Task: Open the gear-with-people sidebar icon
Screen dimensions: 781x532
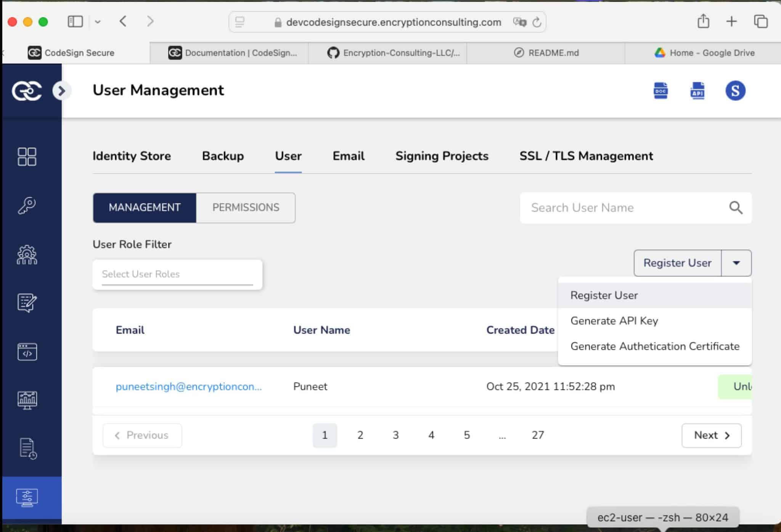Action: [27, 255]
